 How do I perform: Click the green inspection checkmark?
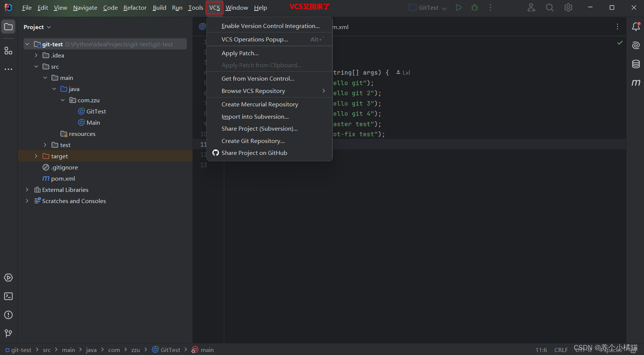tap(620, 43)
